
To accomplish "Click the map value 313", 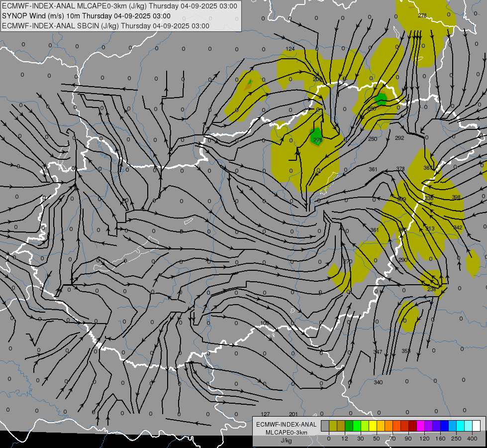I will pos(430,228).
